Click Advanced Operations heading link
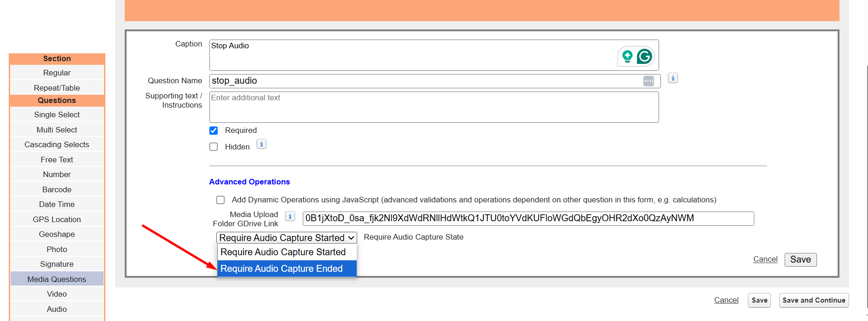Viewport: 868px width, 321px height. click(249, 182)
